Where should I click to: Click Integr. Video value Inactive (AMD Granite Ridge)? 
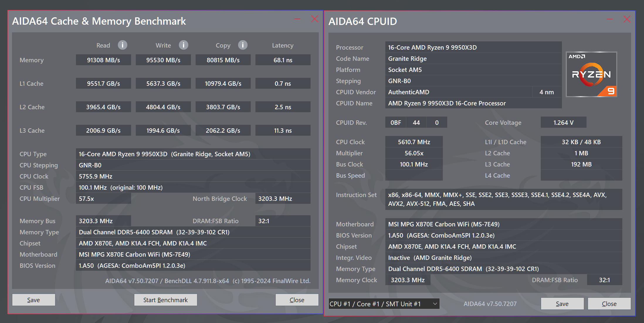504,258
